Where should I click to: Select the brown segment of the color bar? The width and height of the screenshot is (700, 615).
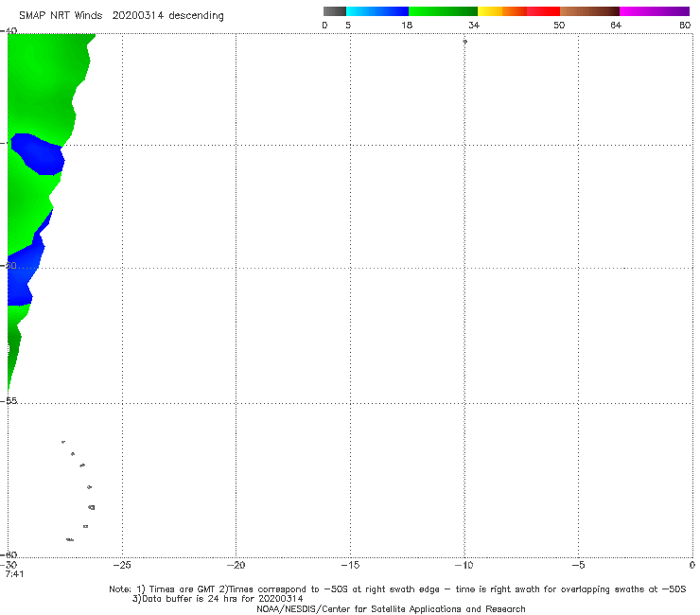[x=589, y=11]
